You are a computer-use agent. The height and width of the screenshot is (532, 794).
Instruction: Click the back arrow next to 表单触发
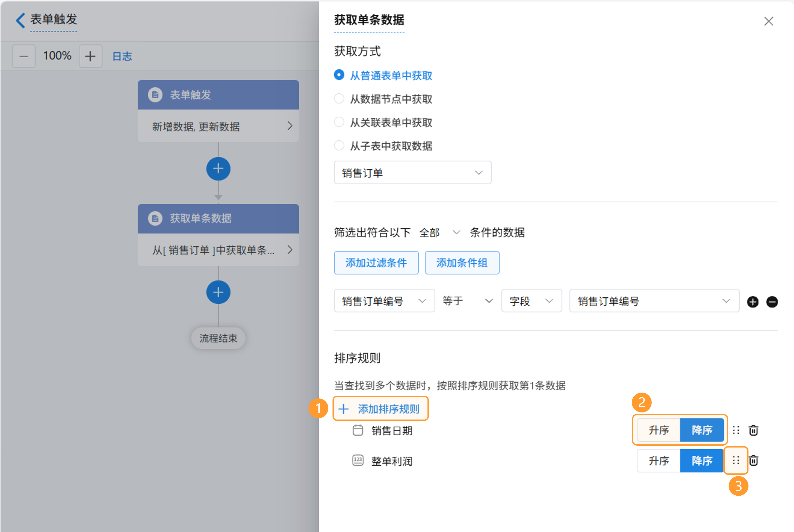coord(20,20)
